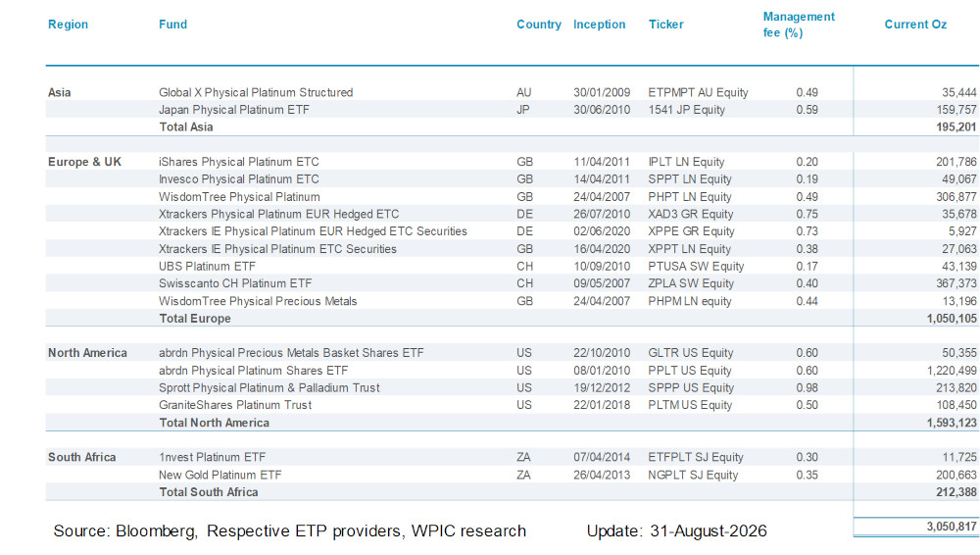Click the 212,388 South Africa total

(955, 492)
